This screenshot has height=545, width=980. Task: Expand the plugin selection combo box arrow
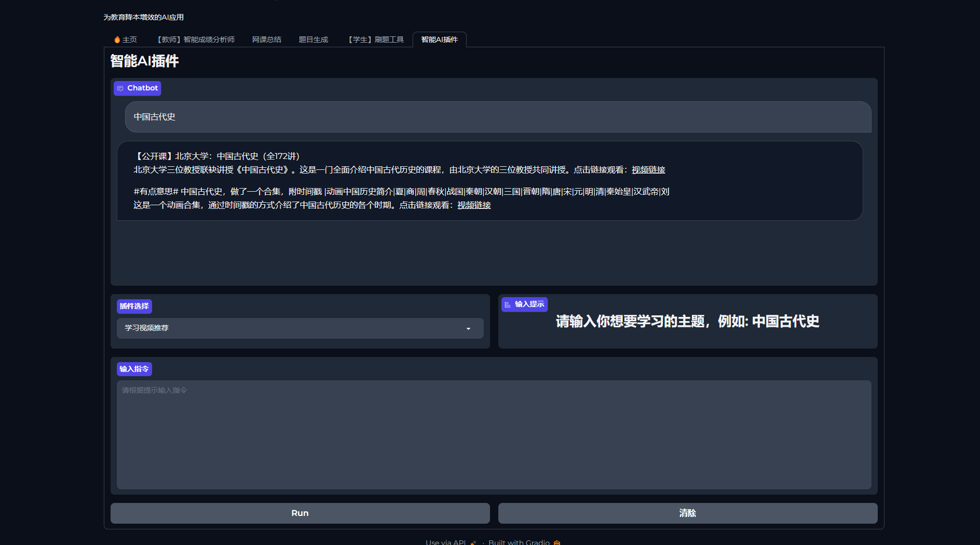469,328
